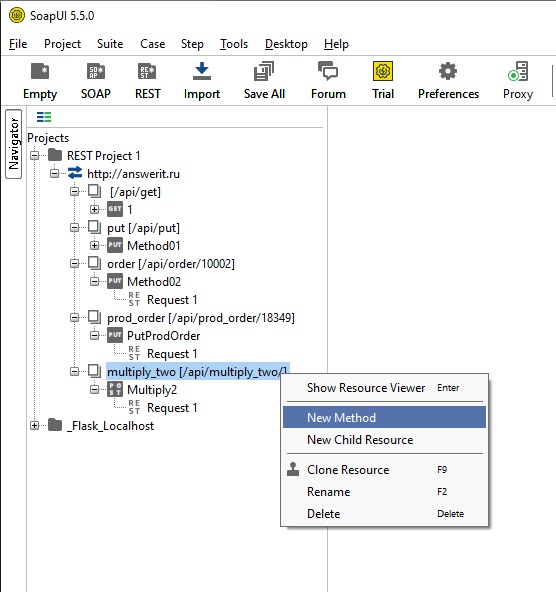The image size is (556, 592).
Task: Click Save All toolbar icon
Action: (264, 71)
